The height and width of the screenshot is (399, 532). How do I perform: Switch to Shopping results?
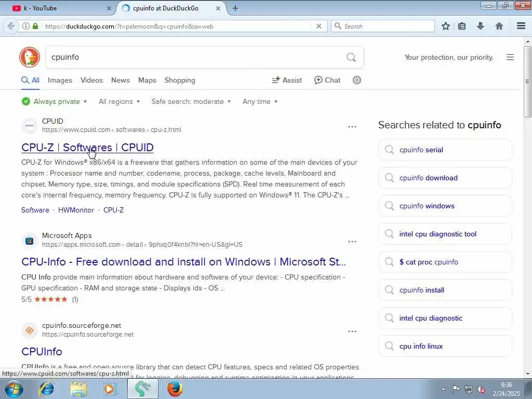(180, 80)
